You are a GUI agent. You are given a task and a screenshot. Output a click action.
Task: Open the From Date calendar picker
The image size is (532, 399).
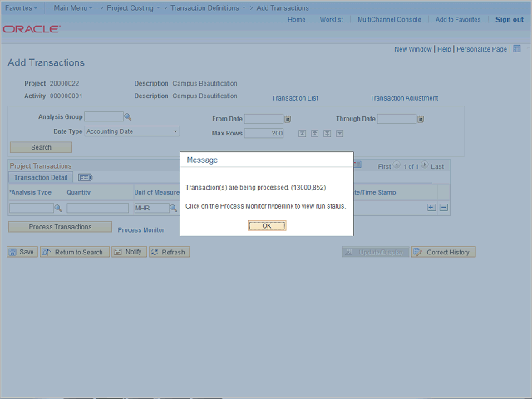click(x=288, y=119)
